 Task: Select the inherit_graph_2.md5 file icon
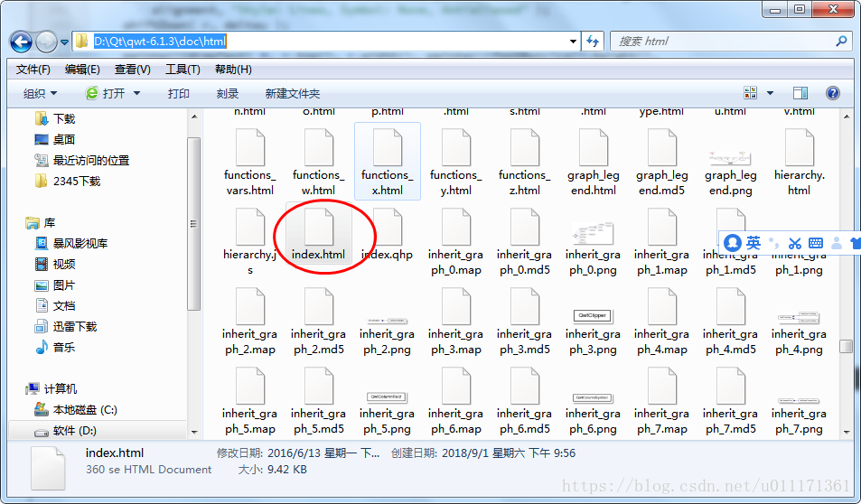[x=319, y=306]
